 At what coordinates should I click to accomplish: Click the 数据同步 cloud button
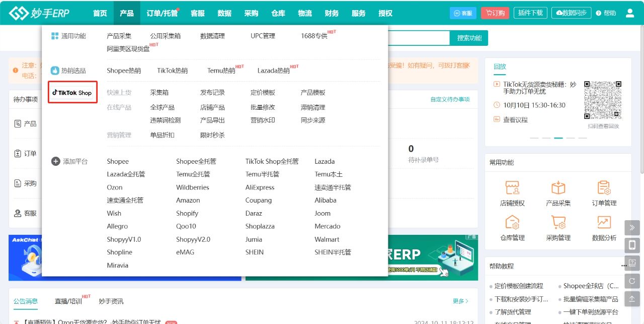pos(571,13)
